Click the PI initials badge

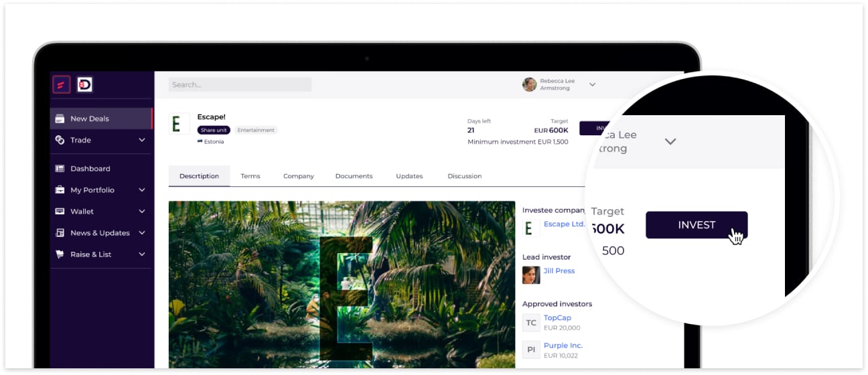click(x=531, y=350)
